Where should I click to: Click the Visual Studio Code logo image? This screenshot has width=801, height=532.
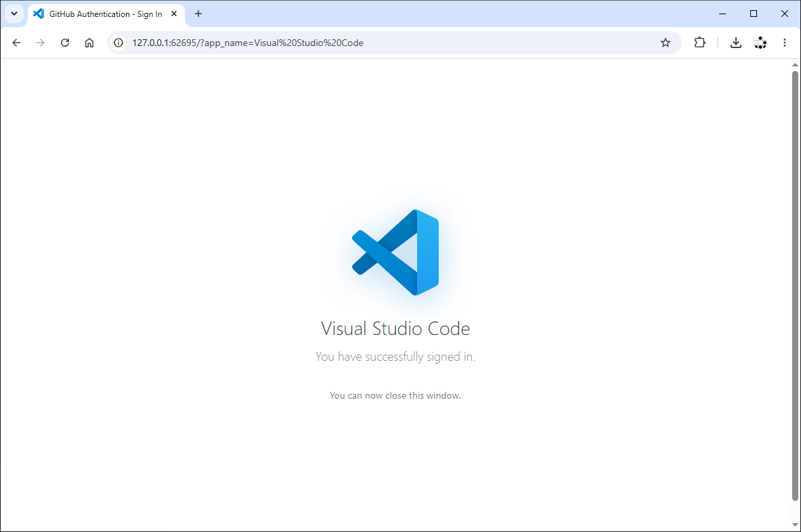pos(395,252)
